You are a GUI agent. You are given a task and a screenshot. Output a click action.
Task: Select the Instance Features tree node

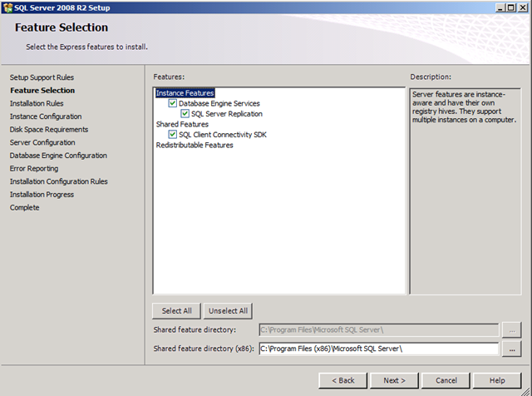pyautogui.click(x=185, y=93)
